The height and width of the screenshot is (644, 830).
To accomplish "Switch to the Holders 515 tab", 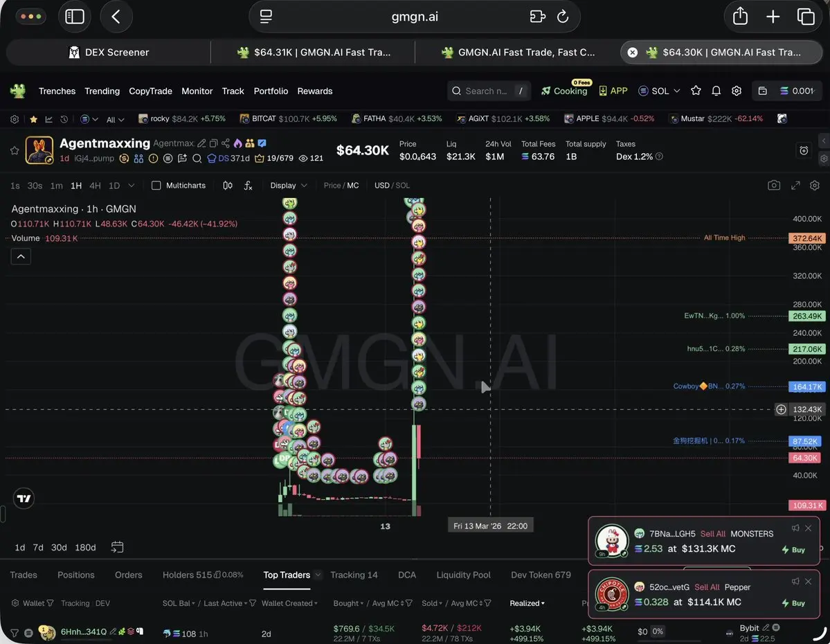I will click(x=203, y=575).
